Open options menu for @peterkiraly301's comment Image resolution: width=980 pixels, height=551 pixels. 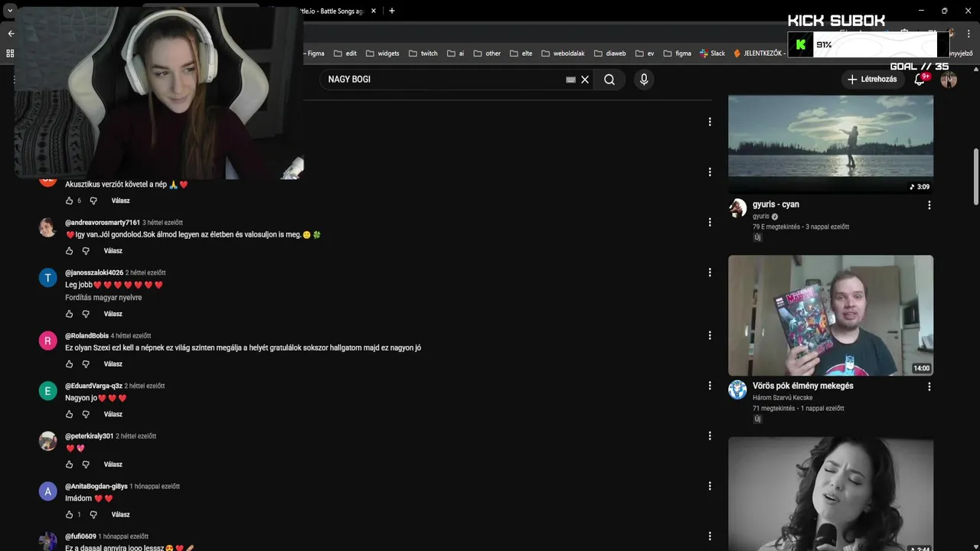pos(710,435)
